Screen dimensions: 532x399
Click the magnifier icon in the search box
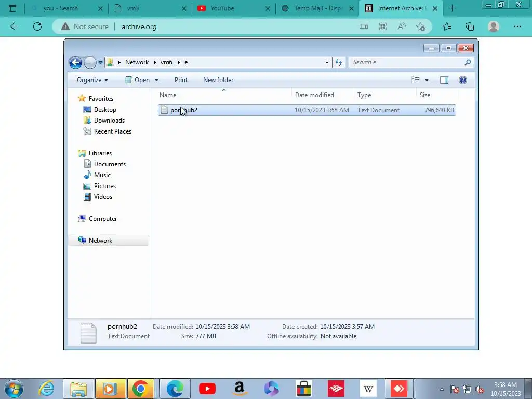[468, 62]
